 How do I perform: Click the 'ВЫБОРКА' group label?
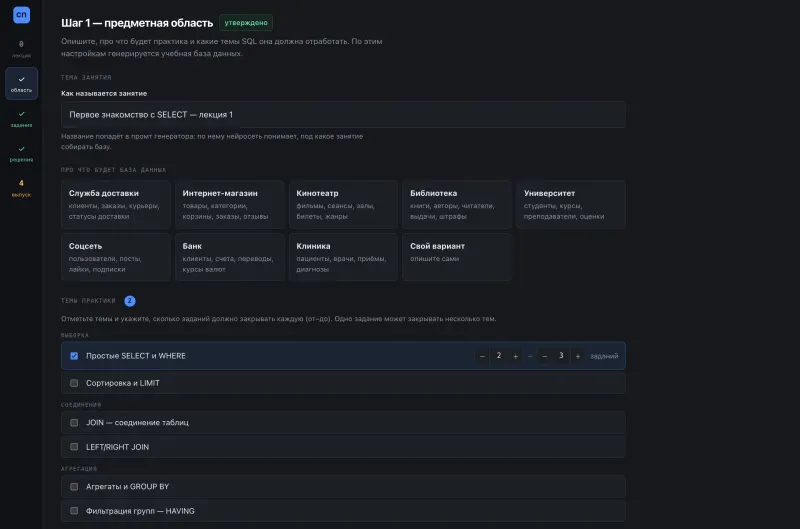coord(75,335)
